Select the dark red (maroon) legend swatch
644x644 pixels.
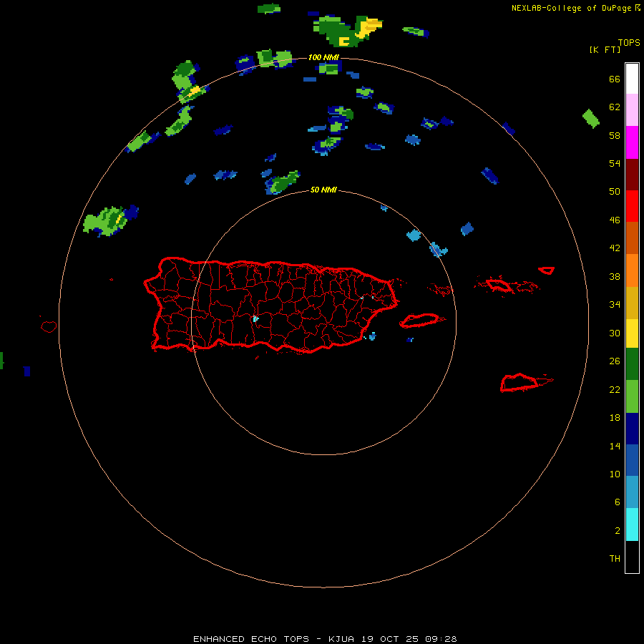pyautogui.click(x=632, y=174)
